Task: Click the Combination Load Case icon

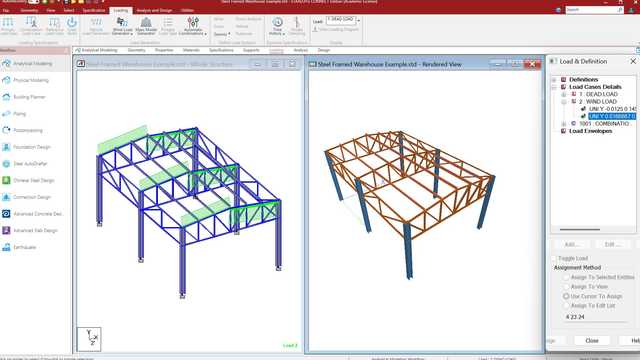Action: [x=31, y=22]
